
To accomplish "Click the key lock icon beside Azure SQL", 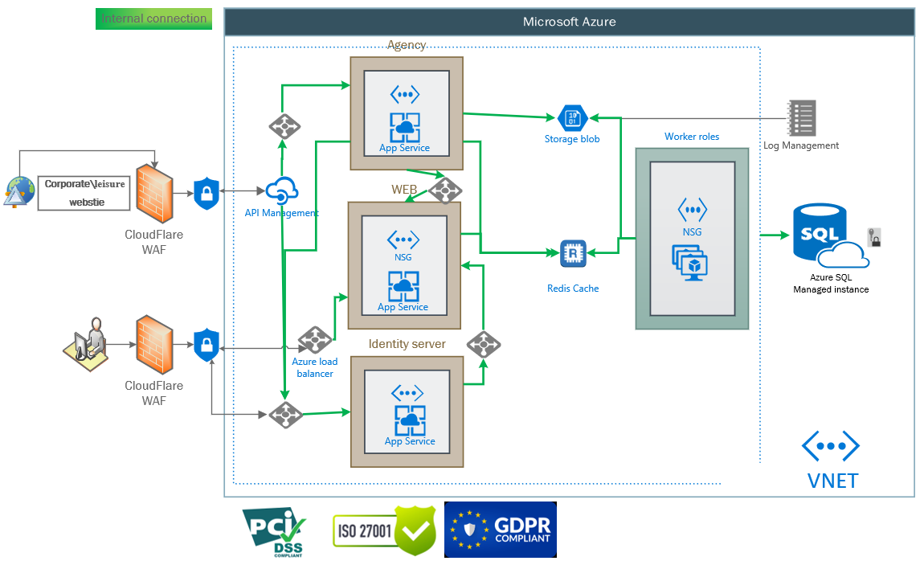I will click(x=874, y=237).
